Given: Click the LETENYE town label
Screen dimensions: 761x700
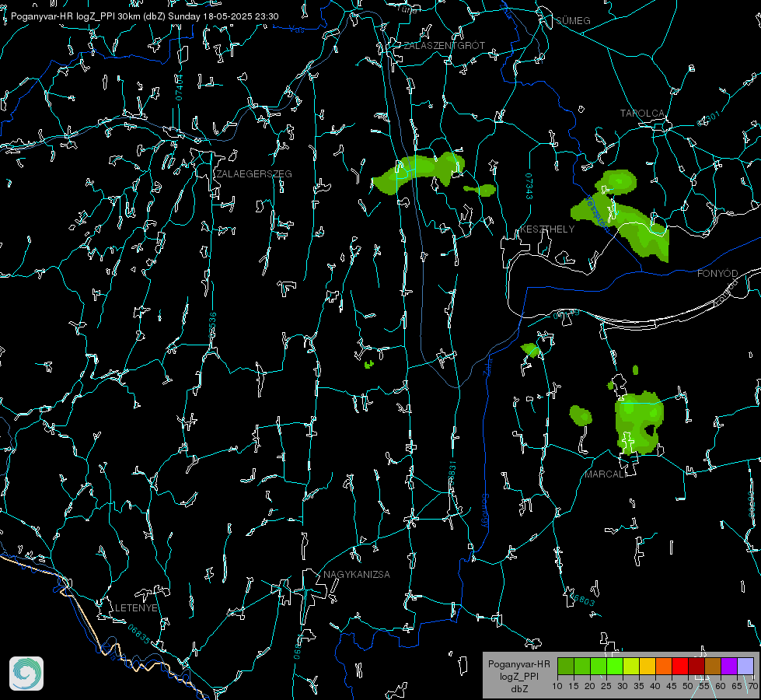Looking at the screenshot, I should tap(136, 607).
